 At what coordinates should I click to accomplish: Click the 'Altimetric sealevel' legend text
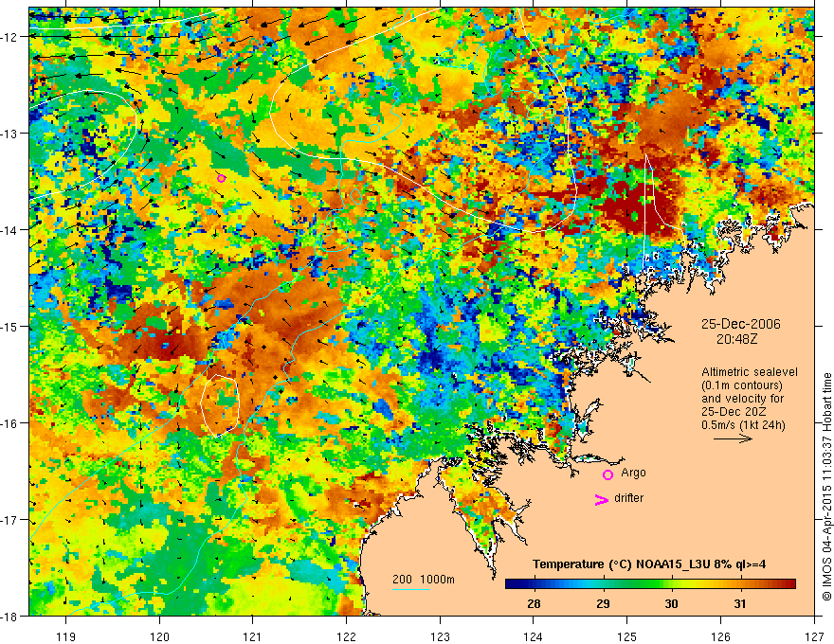coord(750,372)
